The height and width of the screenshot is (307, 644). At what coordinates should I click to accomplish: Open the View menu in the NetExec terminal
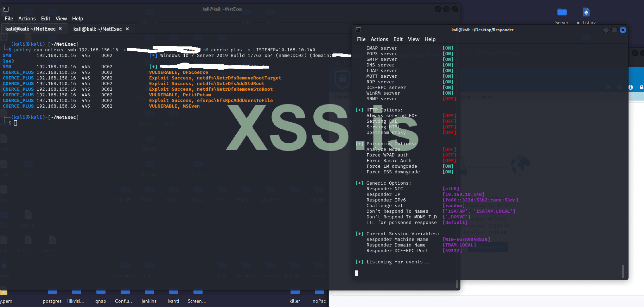point(61,19)
